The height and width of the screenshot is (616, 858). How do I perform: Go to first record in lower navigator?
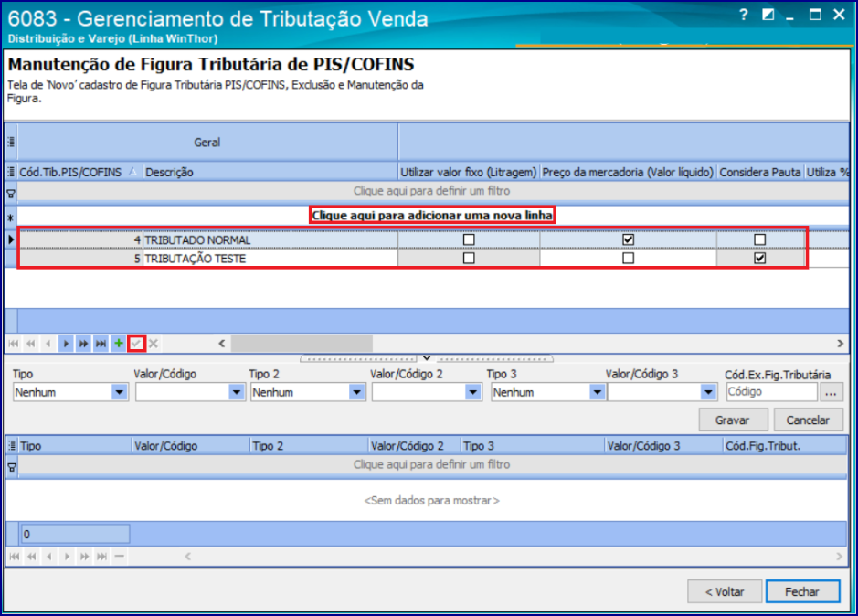coord(15,557)
